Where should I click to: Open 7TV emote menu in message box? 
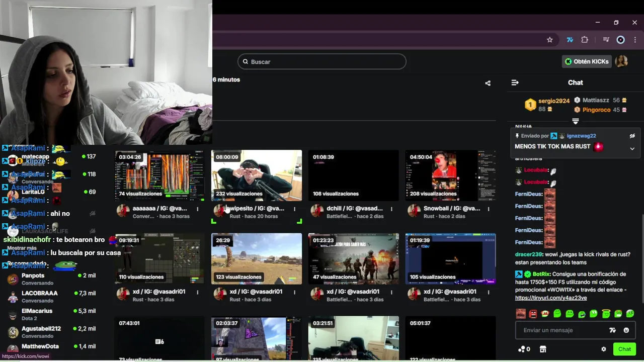point(612,330)
